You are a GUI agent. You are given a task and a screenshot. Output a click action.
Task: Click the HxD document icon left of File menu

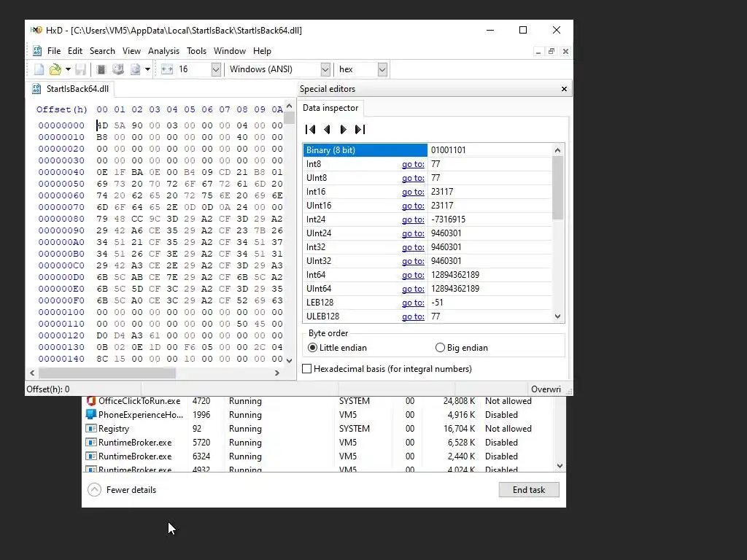tap(36, 51)
